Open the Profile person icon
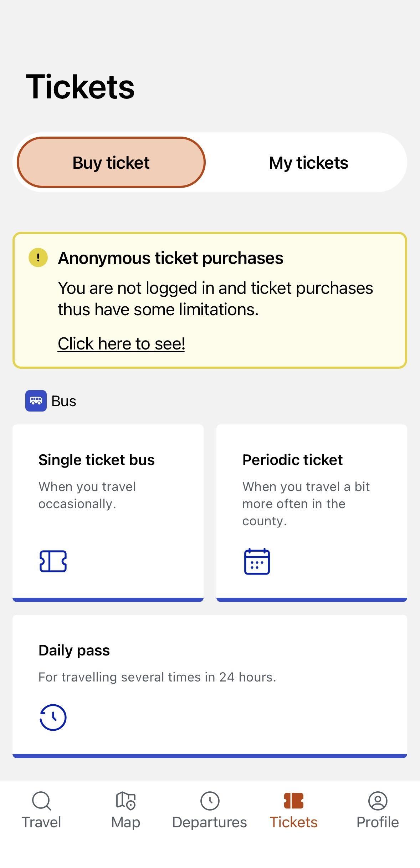Image resolution: width=420 pixels, height=868 pixels. tap(378, 801)
